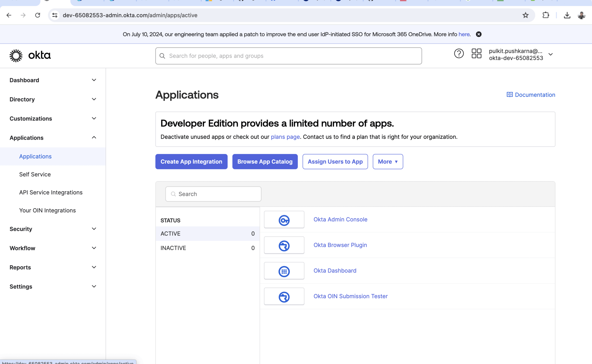Image resolution: width=592 pixels, height=364 pixels.
Task: Dismiss the banner with the close icon
Action: (x=479, y=34)
